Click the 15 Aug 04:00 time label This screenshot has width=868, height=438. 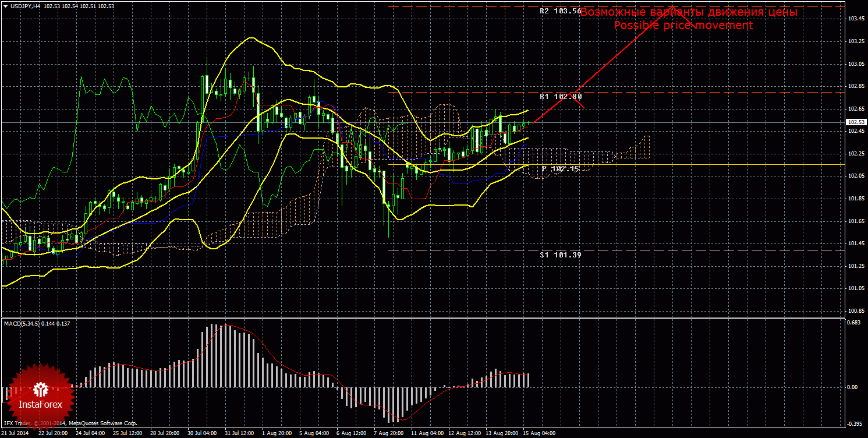tap(540, 433)
